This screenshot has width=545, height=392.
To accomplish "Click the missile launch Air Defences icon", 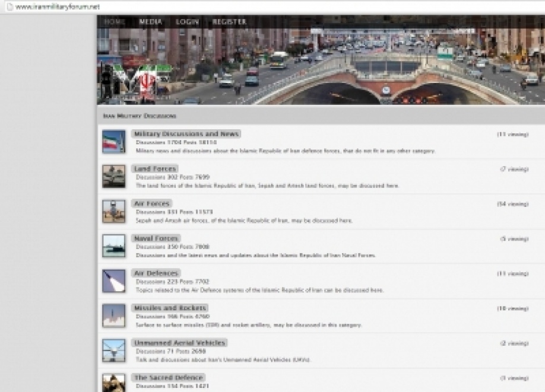I will point(113,281).
